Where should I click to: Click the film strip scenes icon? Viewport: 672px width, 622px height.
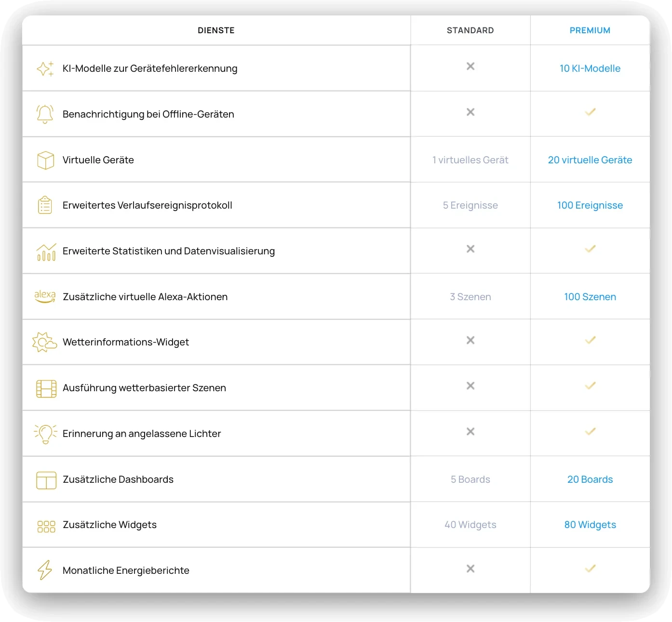[x=46, y=388]
